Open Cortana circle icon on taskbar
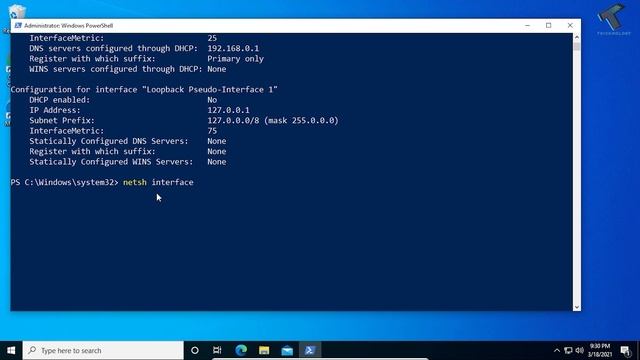This screenshot has width=640, height=360. pyautogui.click(x=195, y=350)
